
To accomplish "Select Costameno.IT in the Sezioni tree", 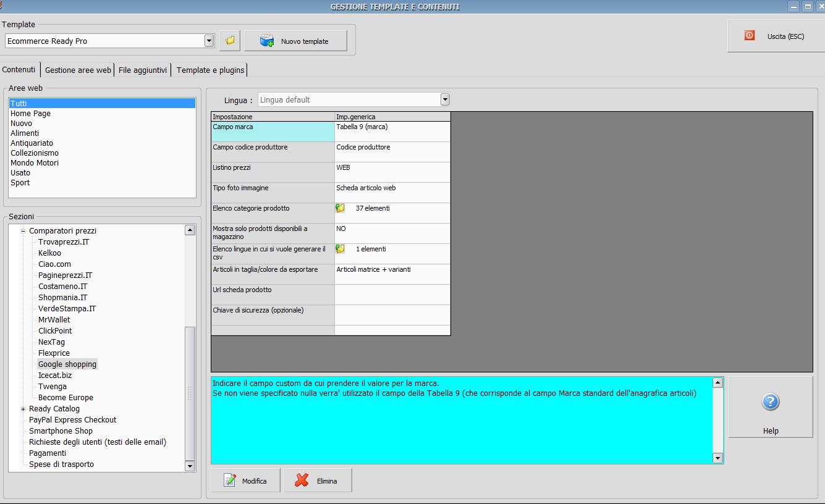I will pyautogui.click(x=63, y=287).
